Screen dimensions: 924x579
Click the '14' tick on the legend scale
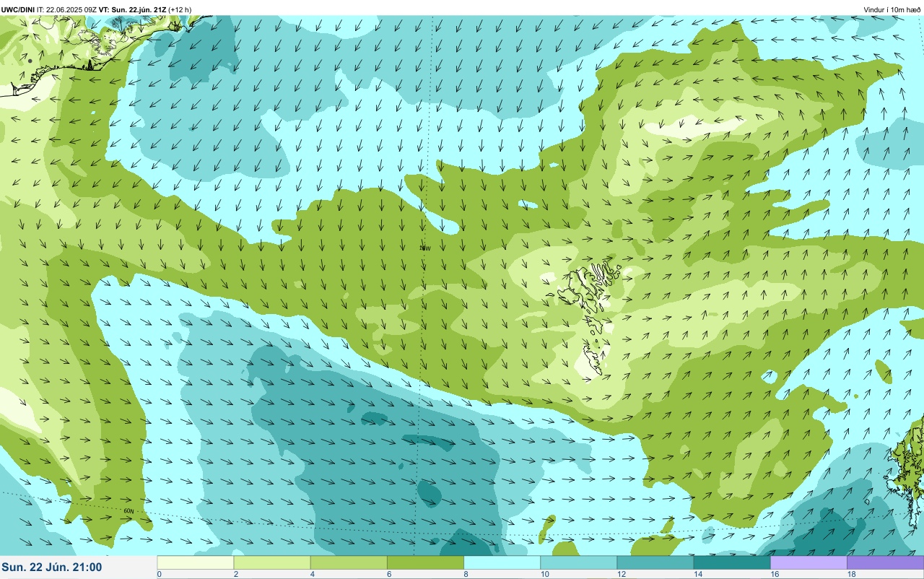click(698, 574)
